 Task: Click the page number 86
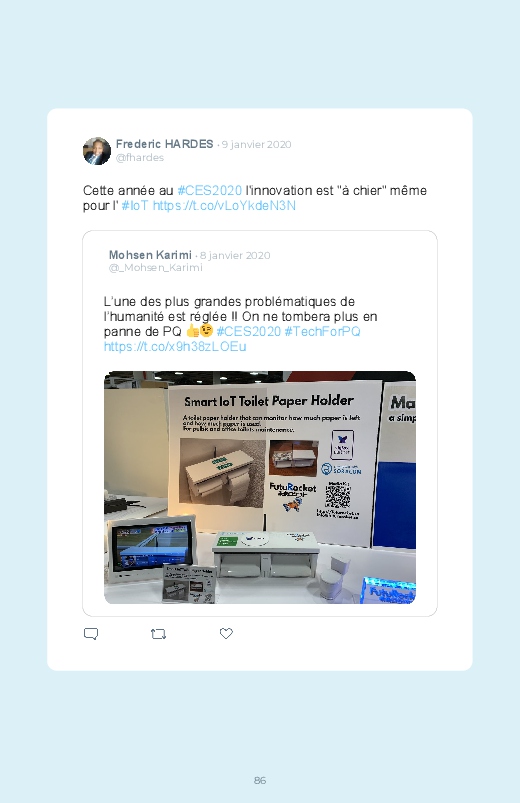(x=260, y=780)
